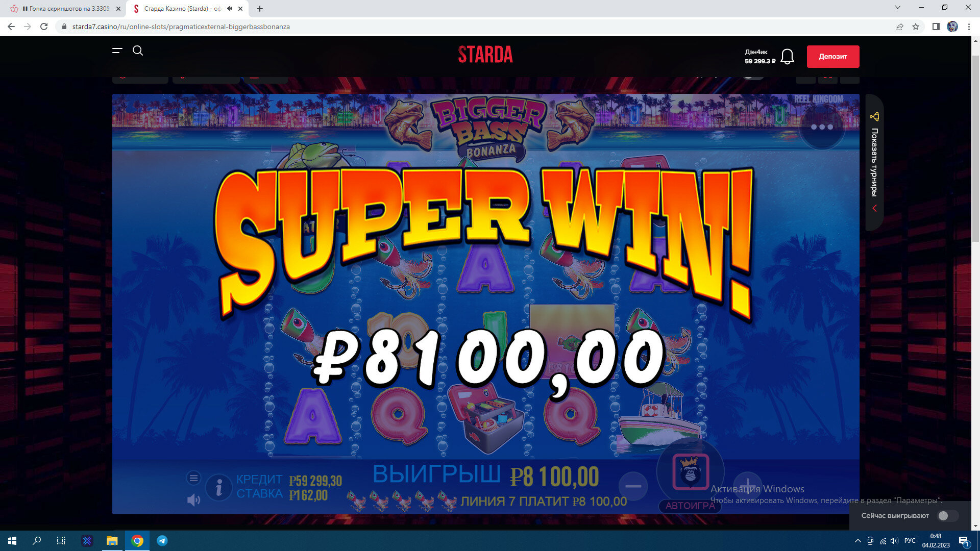This screenshot has height=551, width=980.
Task: Open notifications bell icon
Action: (787, 57)
